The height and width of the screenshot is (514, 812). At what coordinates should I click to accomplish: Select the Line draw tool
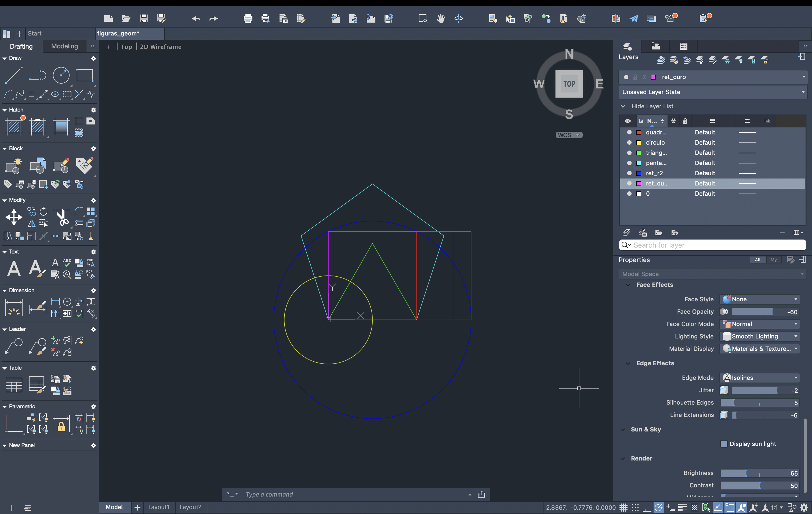[x=14, y=75]
